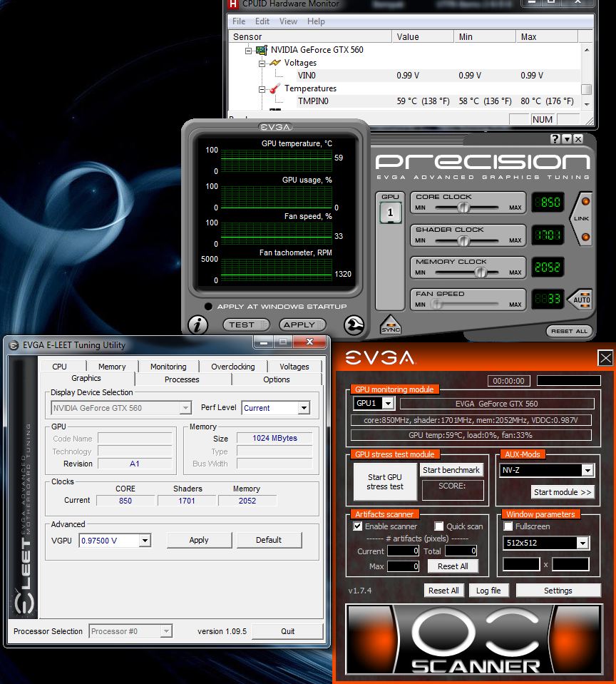Switch to the CPU tab in E-LEET
This screenshot has height=684, width=616.
coord(60,367)
